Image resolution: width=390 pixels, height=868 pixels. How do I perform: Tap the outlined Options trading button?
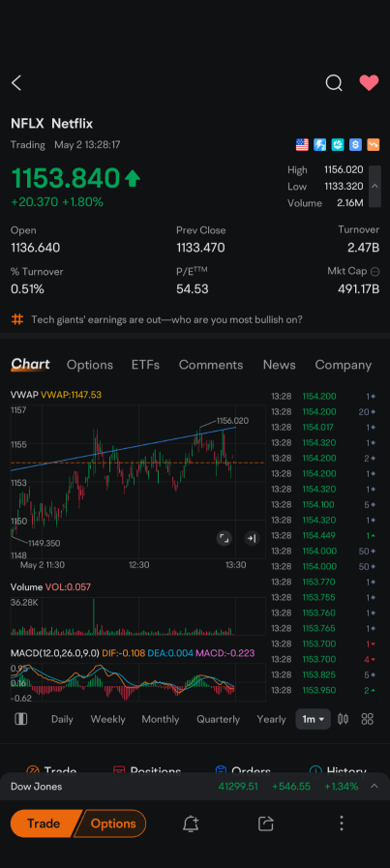pos(113,823)
